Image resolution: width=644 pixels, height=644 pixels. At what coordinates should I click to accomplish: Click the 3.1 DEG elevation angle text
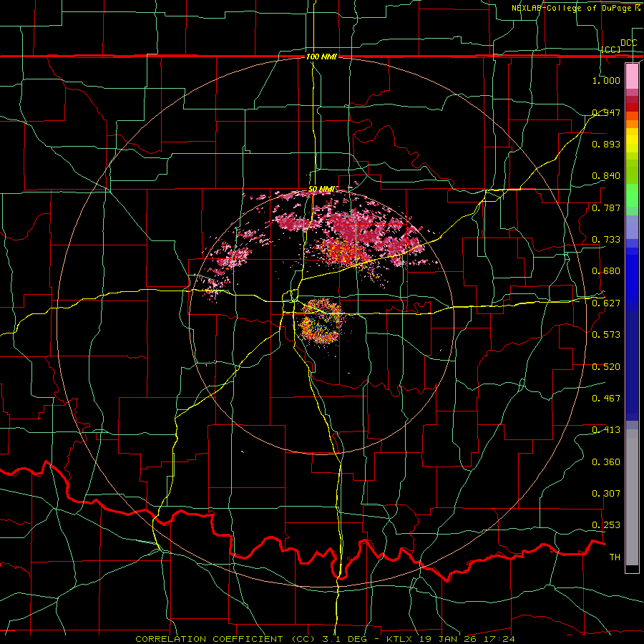tap(344, 639)
